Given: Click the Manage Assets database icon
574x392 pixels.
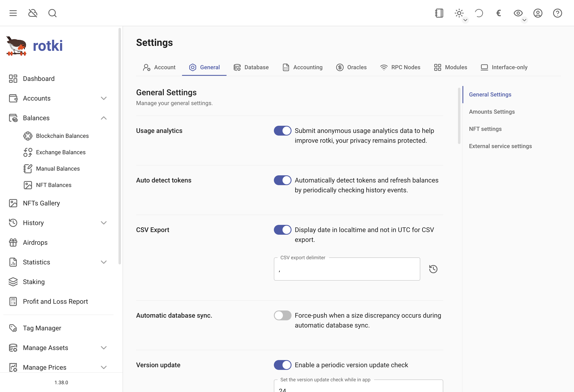Looking at the screenshot, I should [x=13, y=348].
